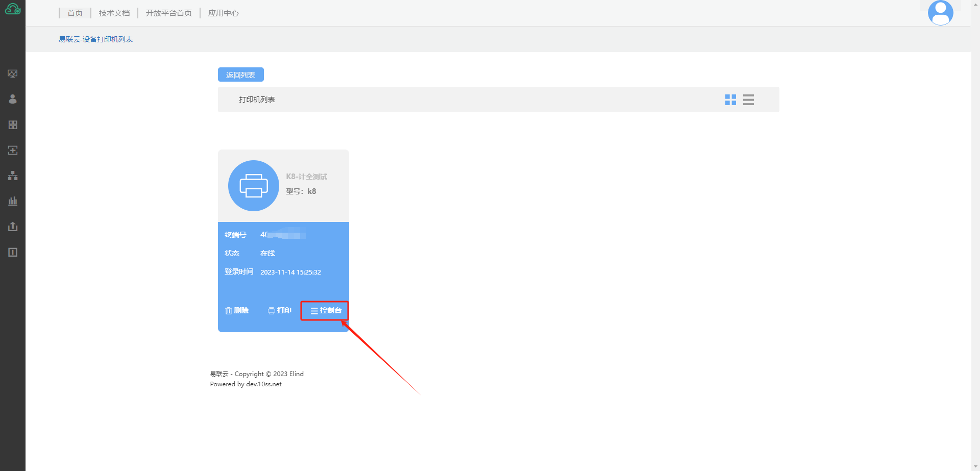Open the user avatar account menu
The height and width of the screenshot is (471, 980).
940,13
